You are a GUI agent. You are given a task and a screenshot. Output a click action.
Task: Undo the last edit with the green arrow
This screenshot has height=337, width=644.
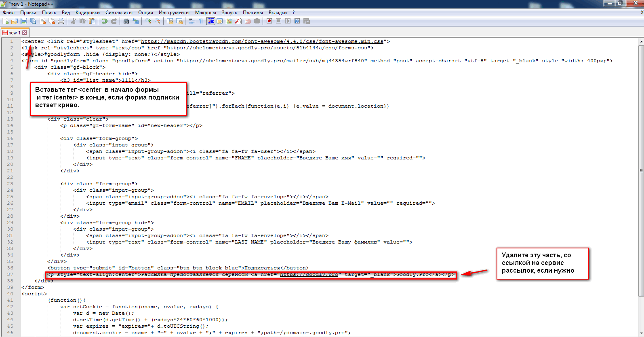point(105,21)
